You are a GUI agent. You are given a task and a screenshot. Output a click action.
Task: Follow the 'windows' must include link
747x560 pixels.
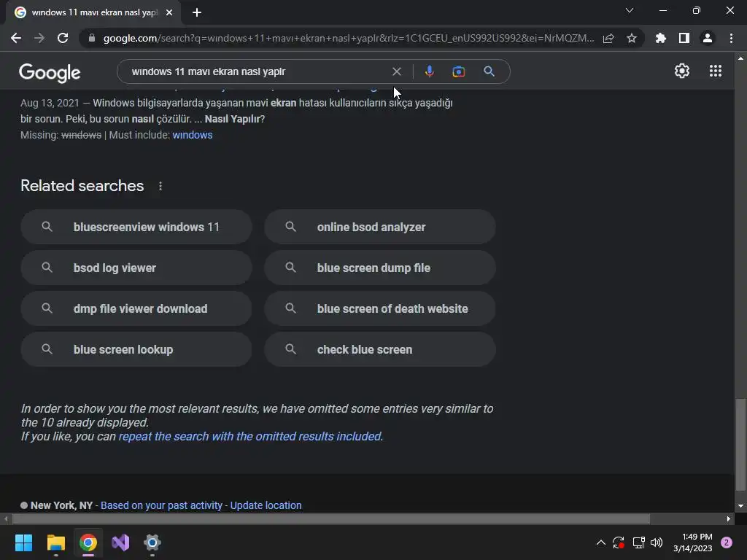point(193,135)
